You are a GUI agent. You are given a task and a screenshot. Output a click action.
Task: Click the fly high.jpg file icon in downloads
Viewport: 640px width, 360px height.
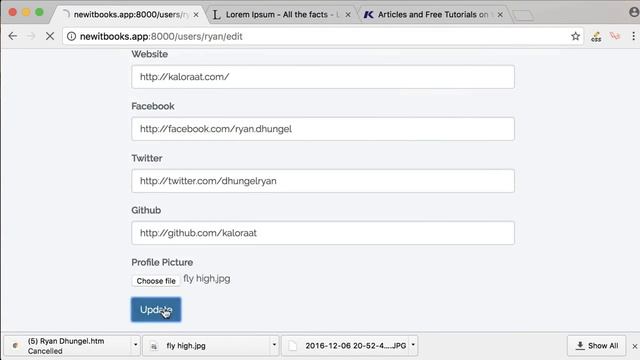pos(154,346)
